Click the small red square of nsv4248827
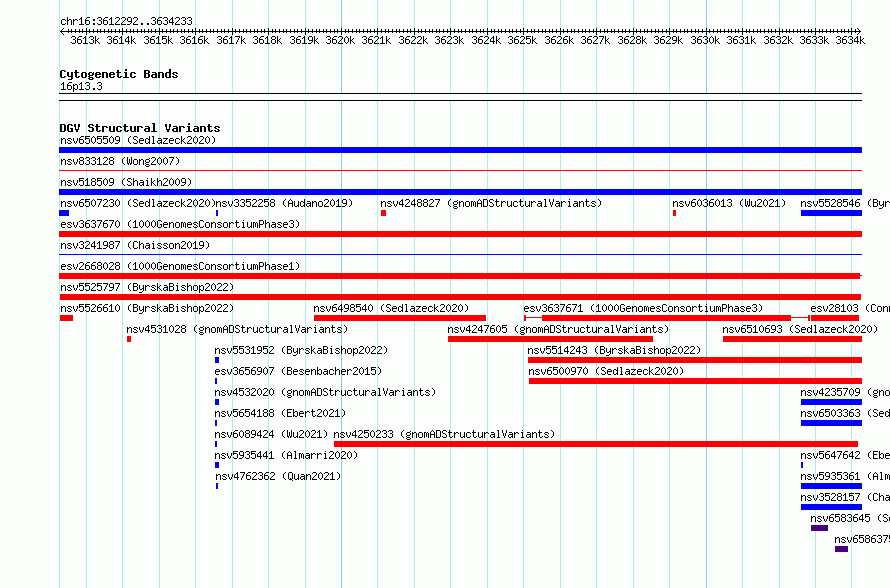The height and width of the screenshot is (588, 890). pos(384,213)
